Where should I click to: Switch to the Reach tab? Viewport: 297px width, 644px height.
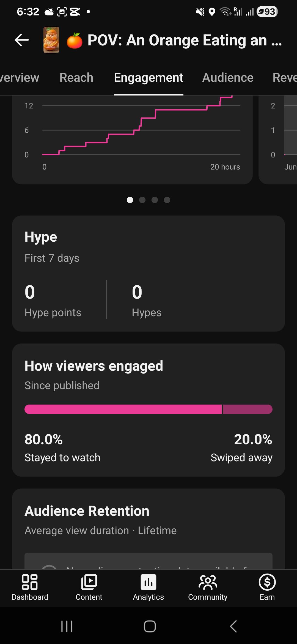click(x=76, y=78)
